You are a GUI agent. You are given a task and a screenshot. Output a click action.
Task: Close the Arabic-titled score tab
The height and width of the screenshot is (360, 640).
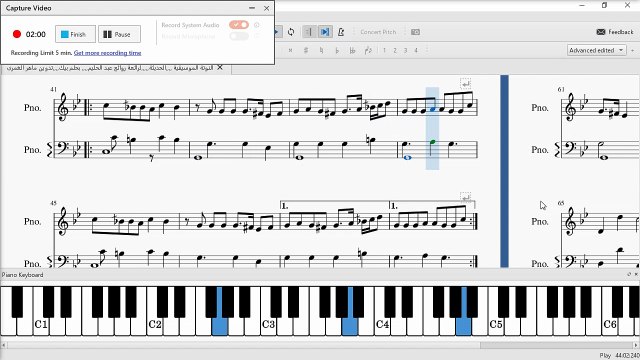[x=220, y=67]
